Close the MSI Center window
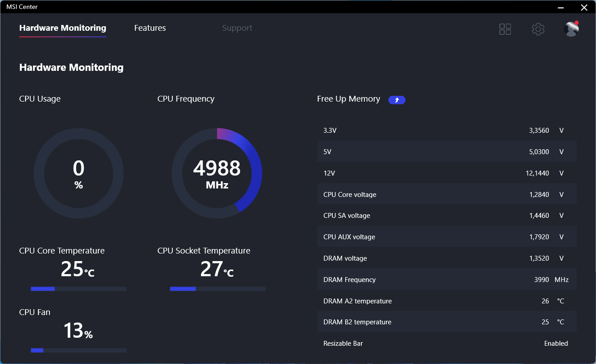The image size is (596, 364). (x=584, y=7)
